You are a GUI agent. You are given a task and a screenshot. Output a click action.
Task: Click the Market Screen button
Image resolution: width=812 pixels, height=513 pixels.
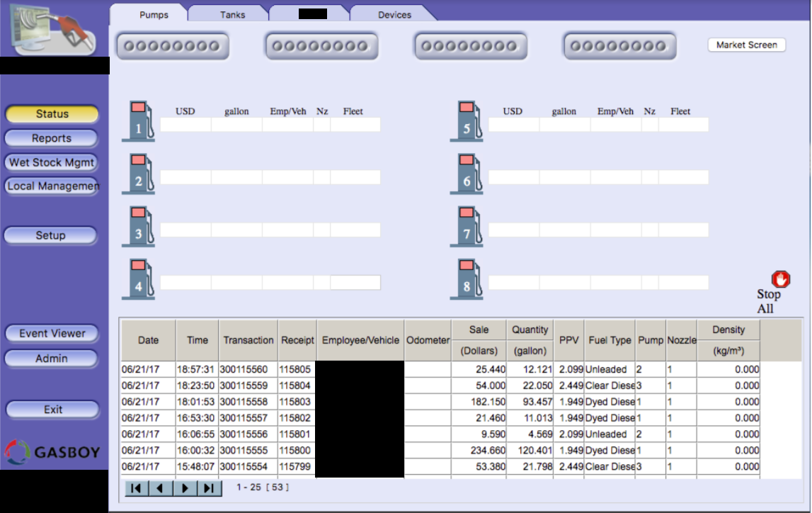pos(746,45)
